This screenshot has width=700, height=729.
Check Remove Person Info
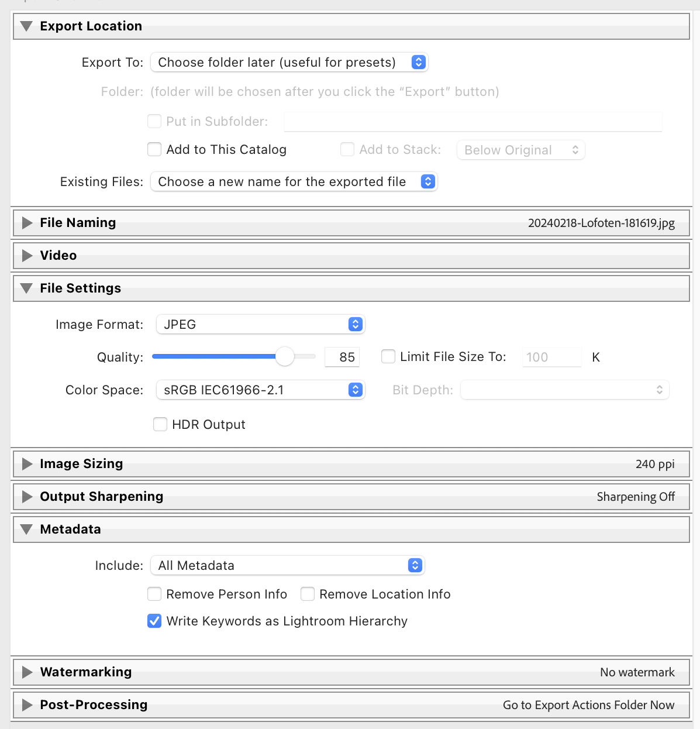154,594
